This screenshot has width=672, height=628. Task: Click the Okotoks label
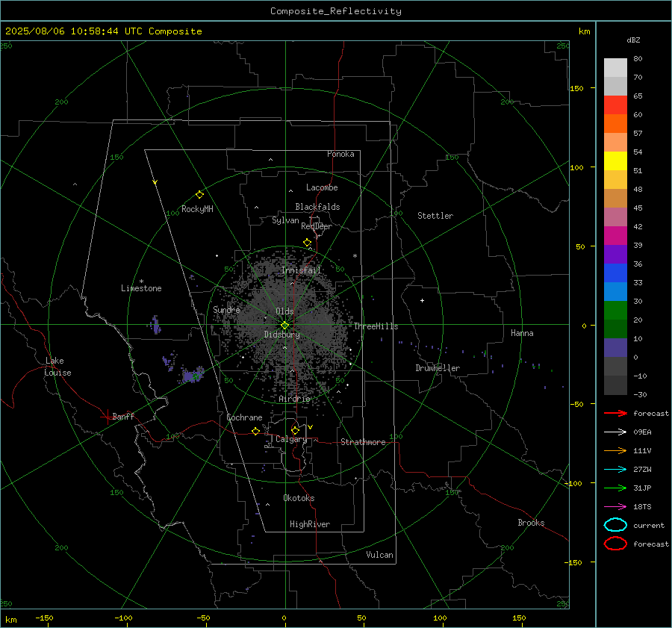pos(299,498)
